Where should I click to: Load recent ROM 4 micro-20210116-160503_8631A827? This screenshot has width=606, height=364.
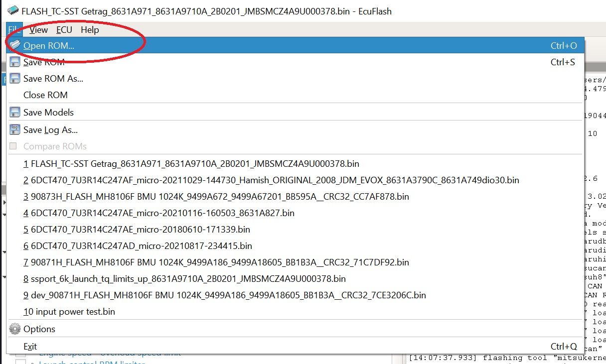pos(295,213)
